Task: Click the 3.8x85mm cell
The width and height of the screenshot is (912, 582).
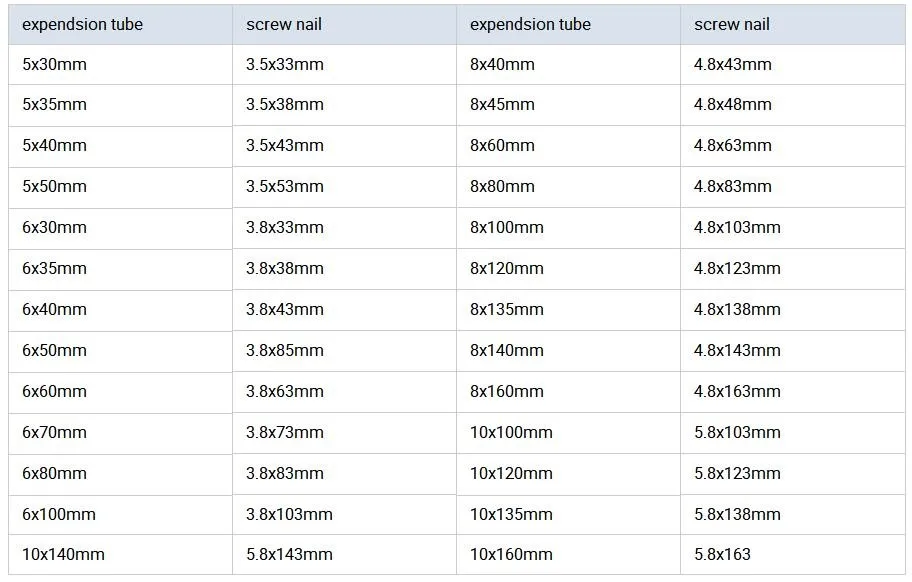Action: click(285, 350)
